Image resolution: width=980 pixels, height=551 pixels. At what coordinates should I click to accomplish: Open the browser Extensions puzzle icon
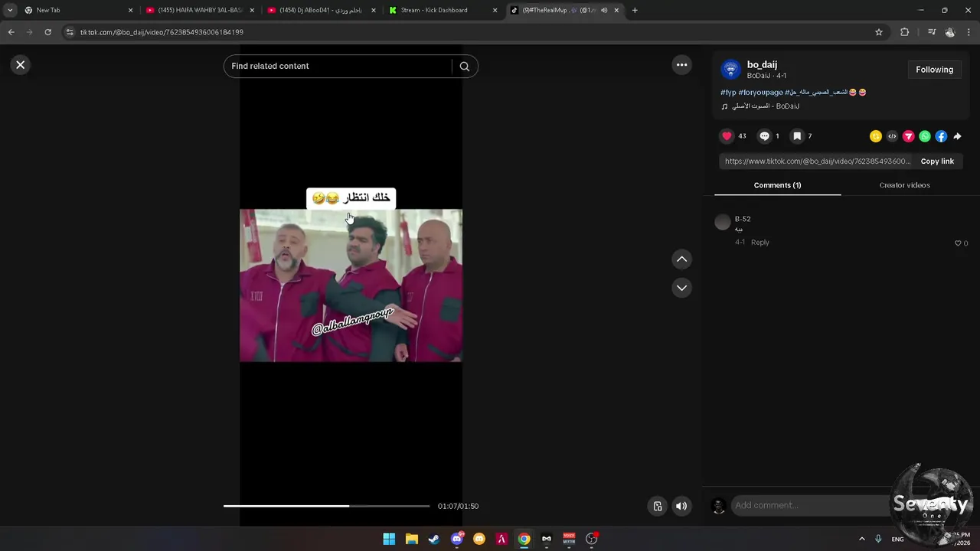[x=905, y=32]
